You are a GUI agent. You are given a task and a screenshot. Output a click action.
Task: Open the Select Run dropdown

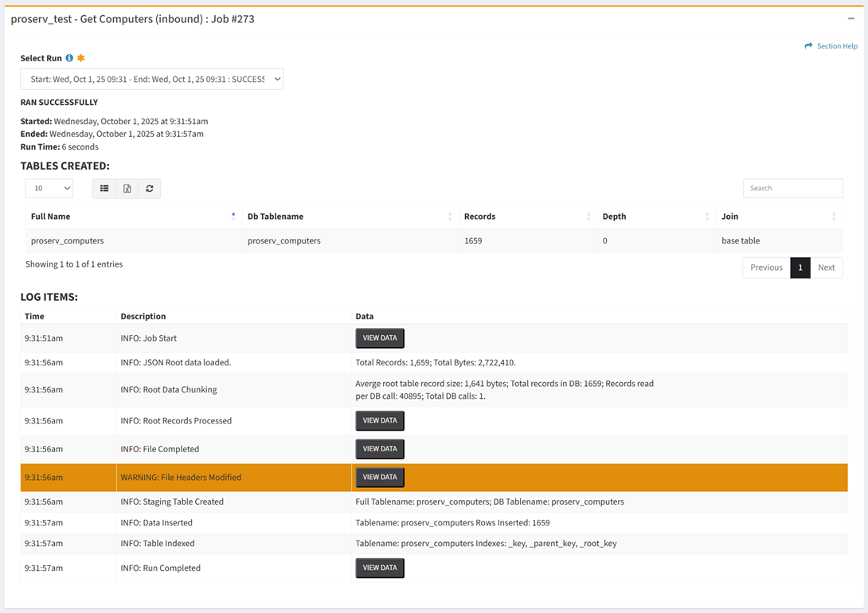(x=151, y=80)
